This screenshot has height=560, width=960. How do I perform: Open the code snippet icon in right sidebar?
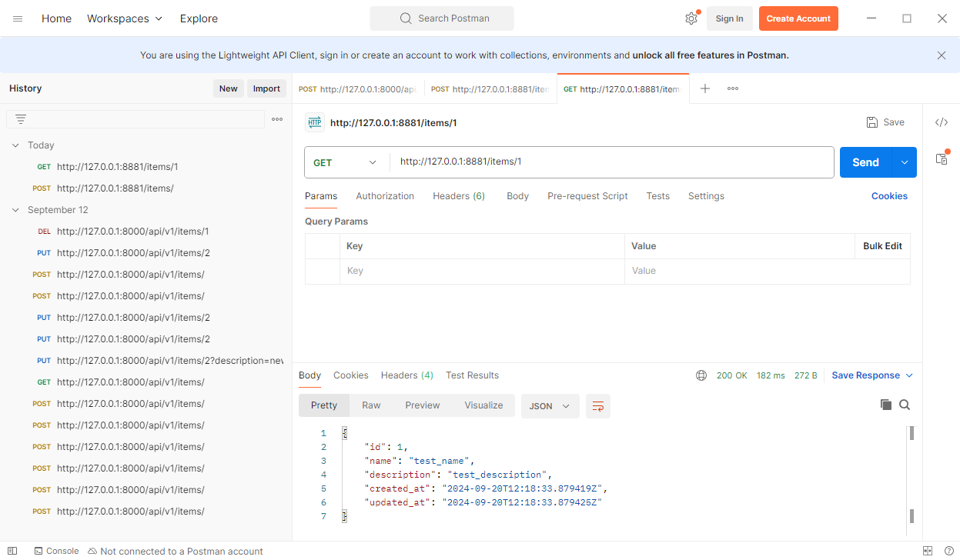(x=942, y=122)
